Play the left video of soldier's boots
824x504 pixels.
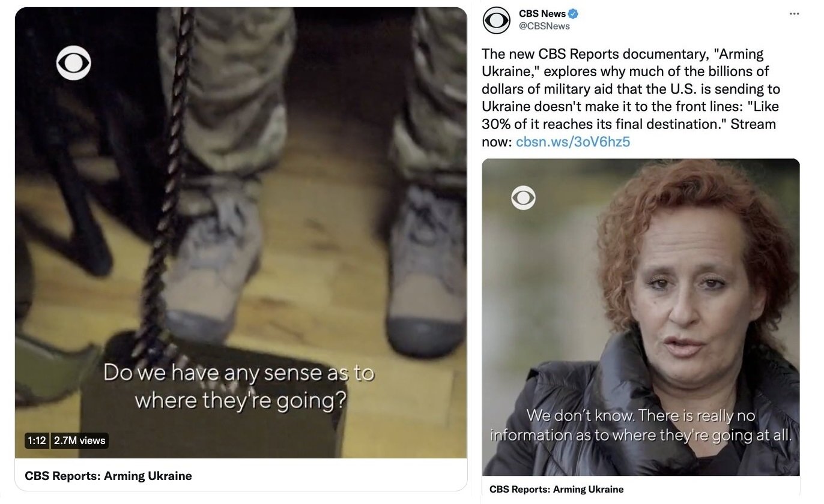pyautogui.click(x=241, y=233)
